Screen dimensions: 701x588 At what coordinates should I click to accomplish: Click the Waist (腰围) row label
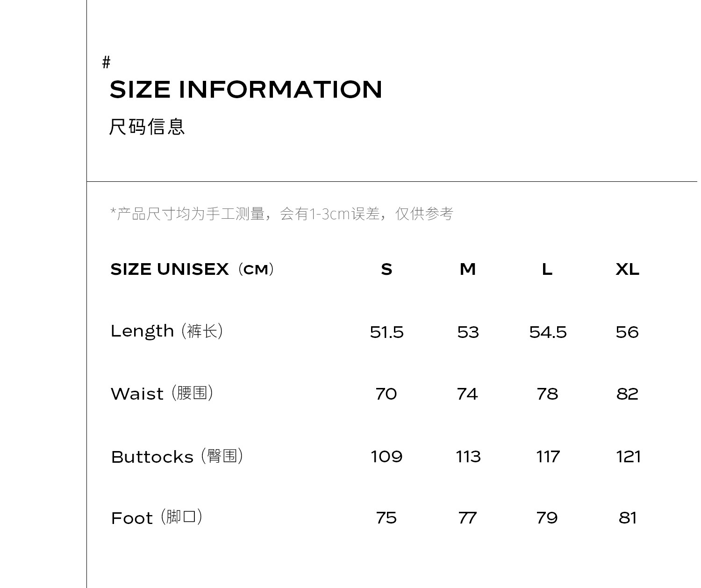pyautogui.click(x=162, y=394)
